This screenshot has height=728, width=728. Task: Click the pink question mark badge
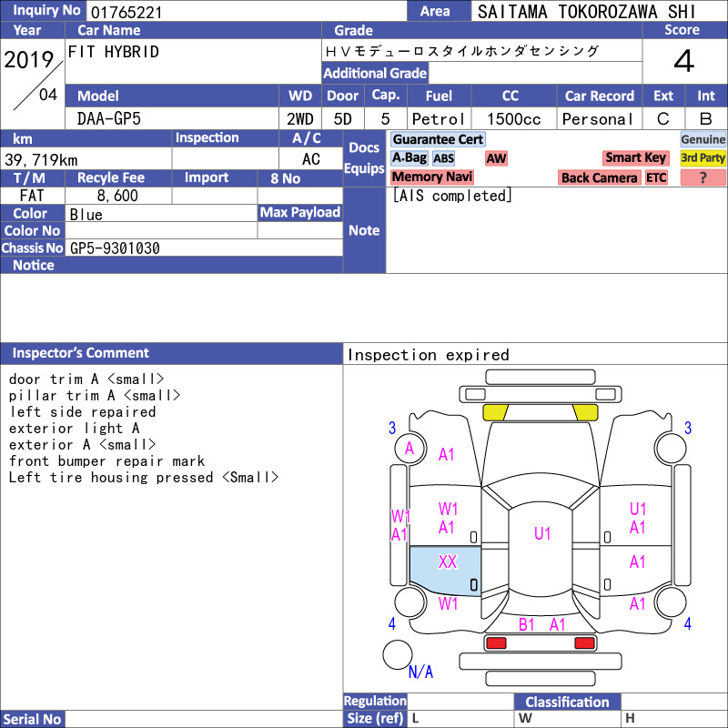(x=703, y=177)
